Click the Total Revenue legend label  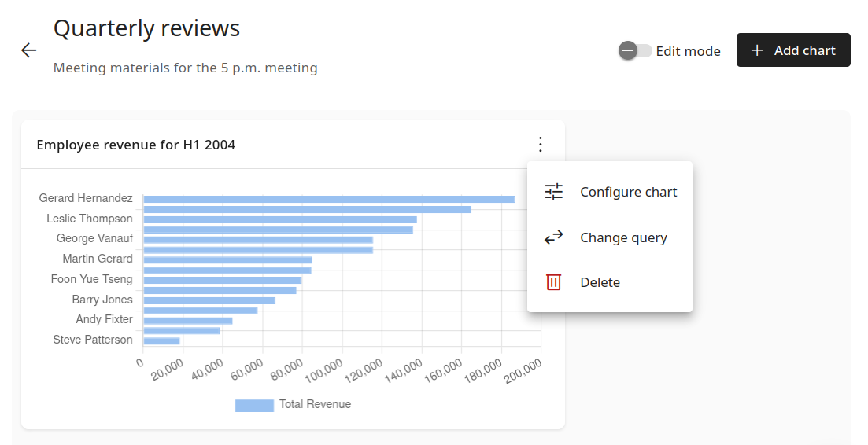(x=315, y=404)
